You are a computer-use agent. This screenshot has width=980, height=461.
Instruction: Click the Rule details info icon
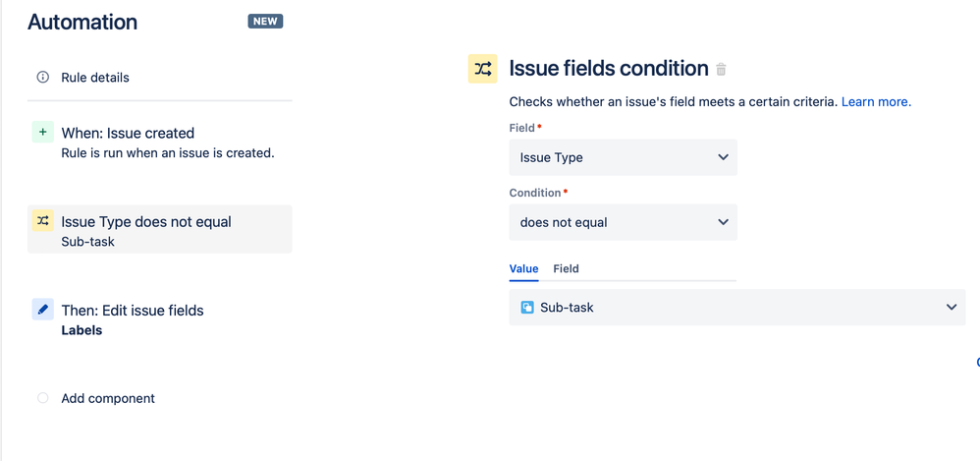[x=42, y=78]
